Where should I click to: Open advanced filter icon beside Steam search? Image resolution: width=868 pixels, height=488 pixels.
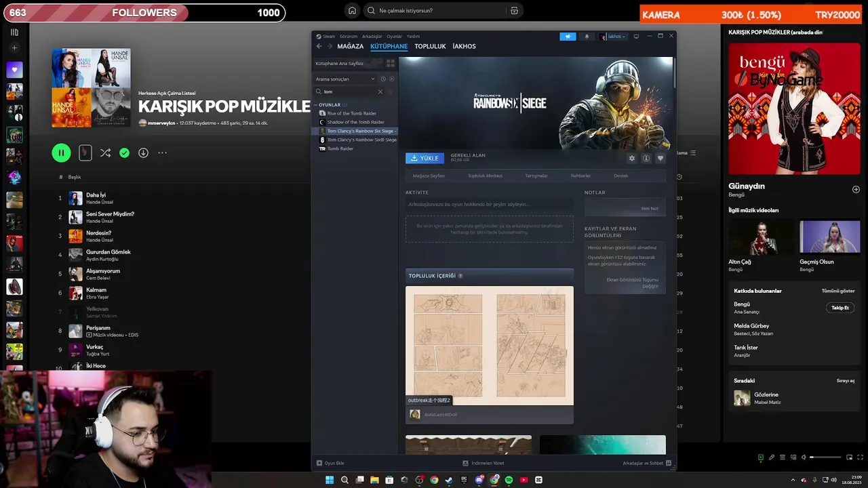(391, 91)
